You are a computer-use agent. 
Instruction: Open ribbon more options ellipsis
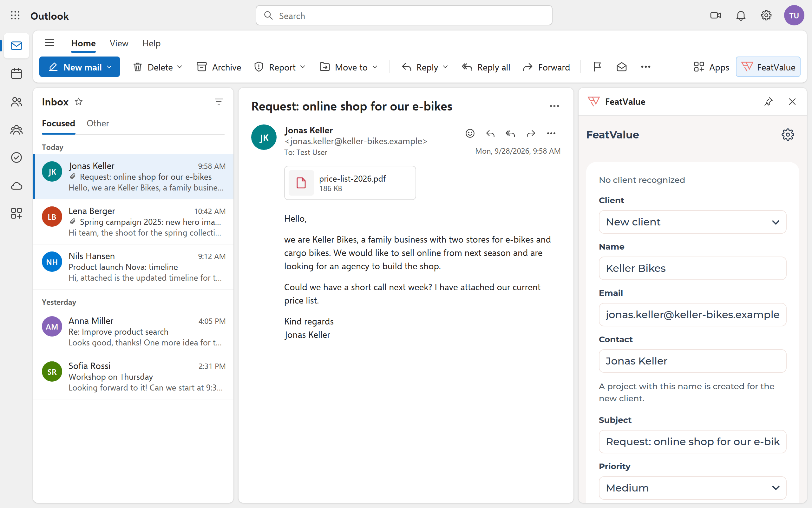click(x=645, y=67)
